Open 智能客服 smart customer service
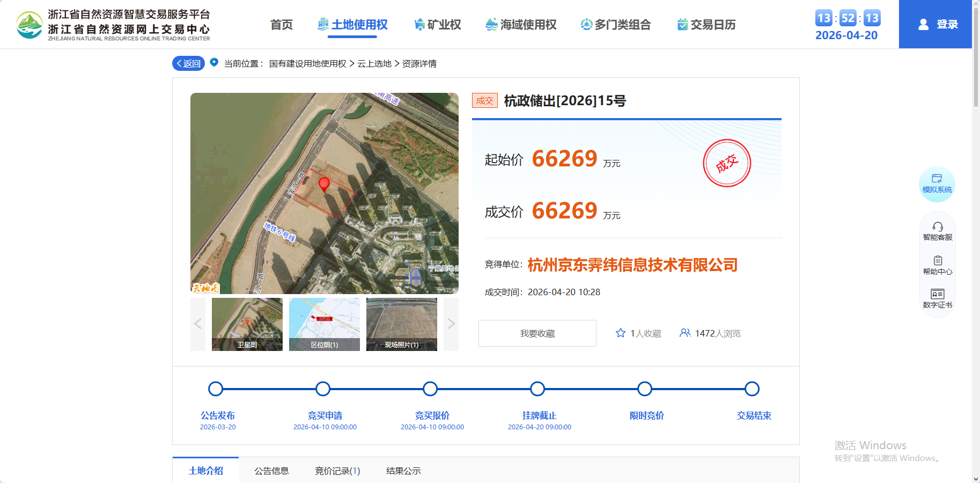 [x=937, y=231]
